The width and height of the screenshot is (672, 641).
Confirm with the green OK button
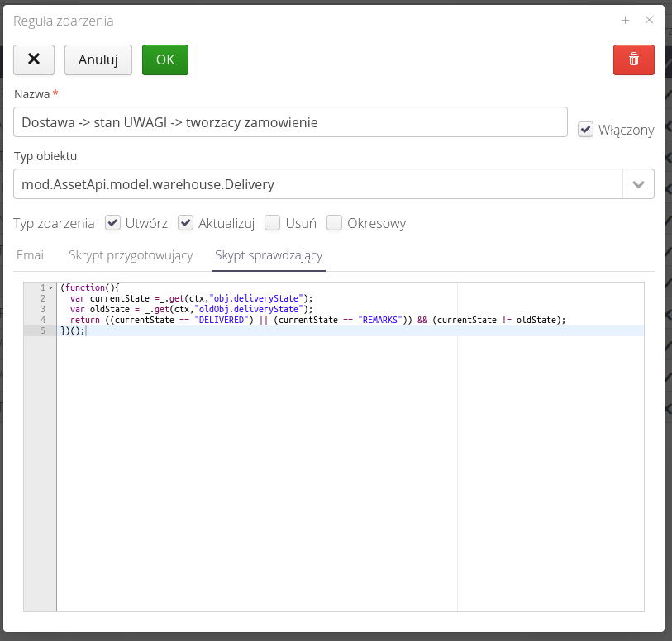(x=165, y=59)
